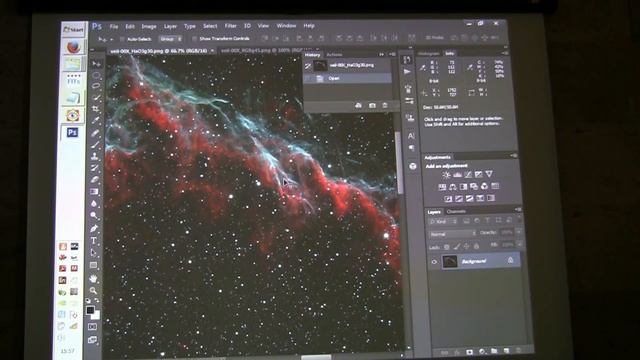Select the Elliptical Marquee tool

[x=96, y=76]
